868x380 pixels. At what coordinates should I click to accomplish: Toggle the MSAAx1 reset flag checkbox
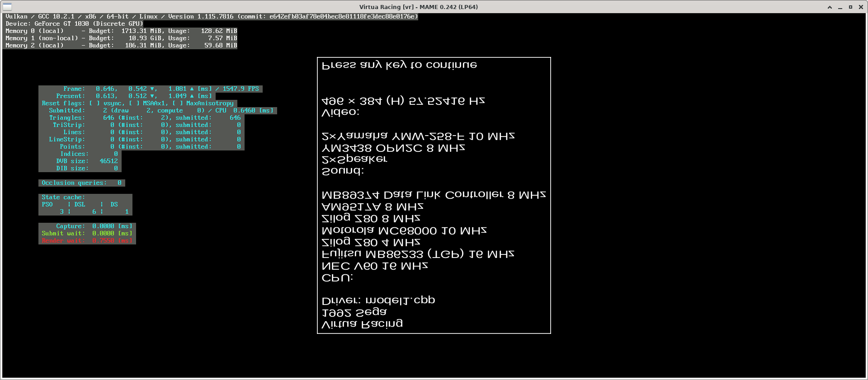pos(134,103)
